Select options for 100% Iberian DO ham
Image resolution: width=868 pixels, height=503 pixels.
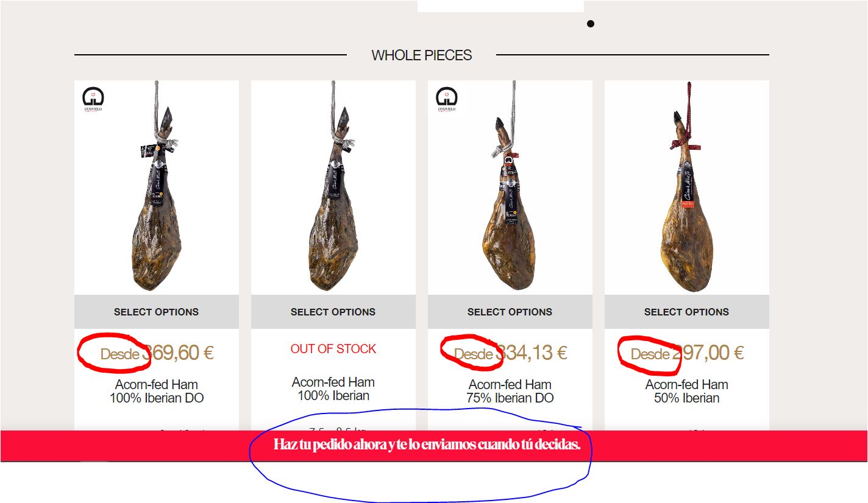tap(157, 312)
